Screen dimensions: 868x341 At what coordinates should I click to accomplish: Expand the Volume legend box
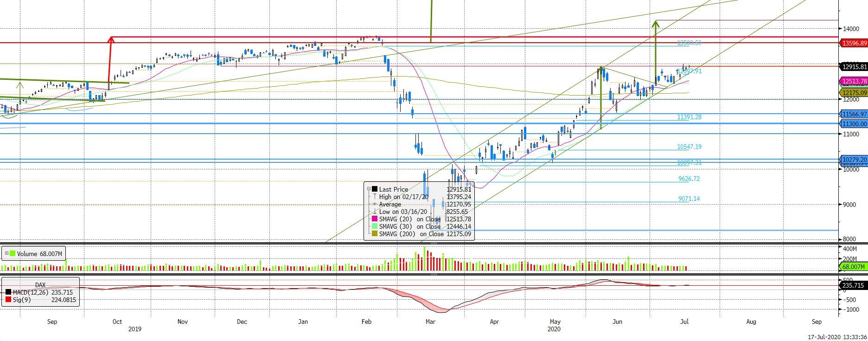tap(6, 254)
